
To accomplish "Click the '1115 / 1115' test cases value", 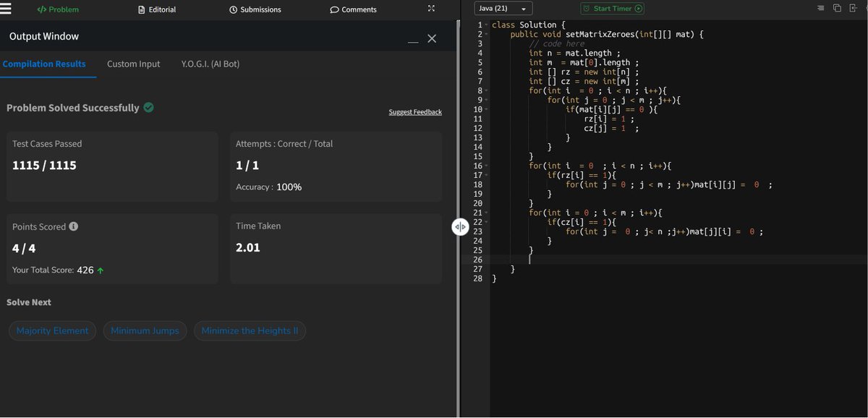I will click(x=44, y=166).
